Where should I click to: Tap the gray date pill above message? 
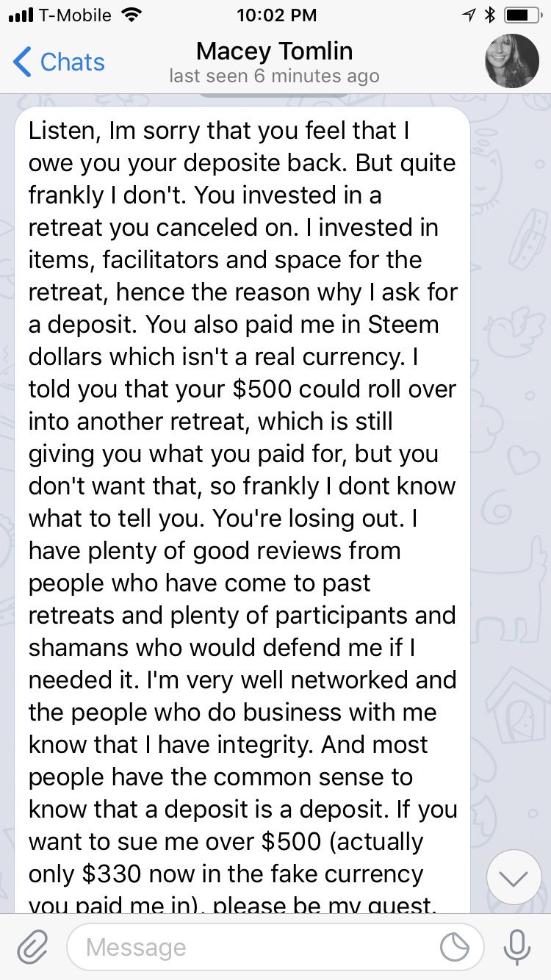(x=275, y=95)
